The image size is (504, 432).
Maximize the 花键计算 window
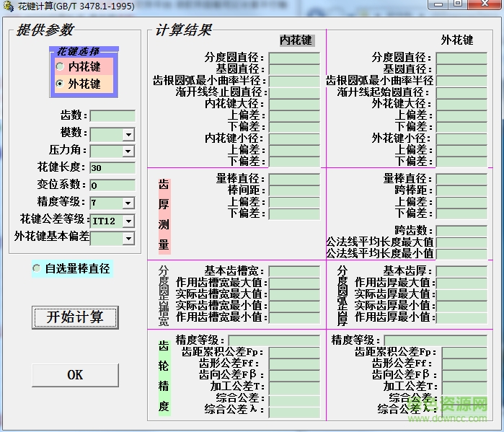click(458, 4)
